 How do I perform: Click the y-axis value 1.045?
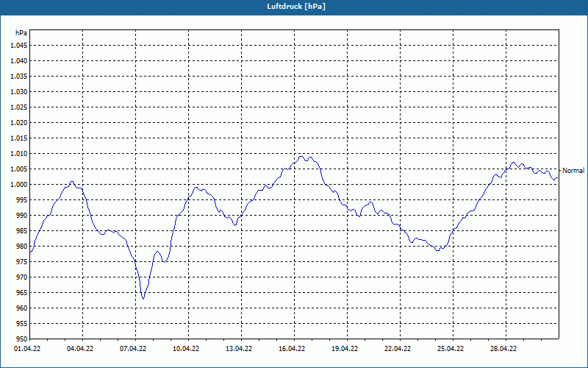tap(19, 46)
